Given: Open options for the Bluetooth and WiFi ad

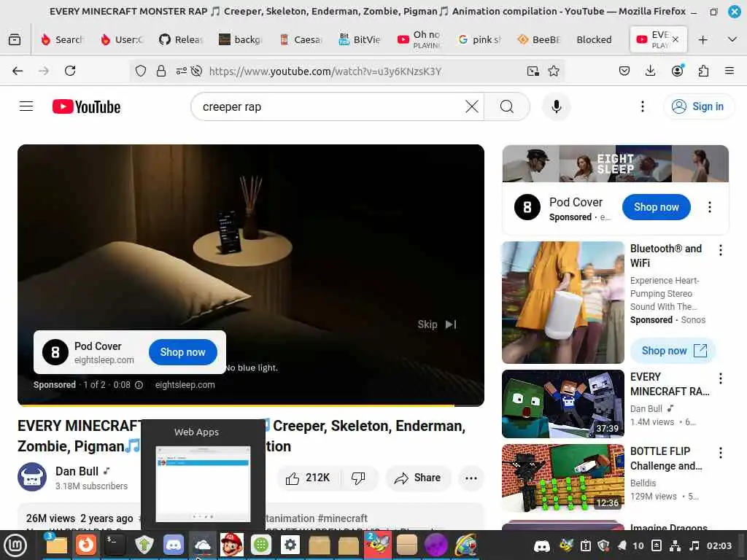Looking at the screenshot, I should pos(720,250).
